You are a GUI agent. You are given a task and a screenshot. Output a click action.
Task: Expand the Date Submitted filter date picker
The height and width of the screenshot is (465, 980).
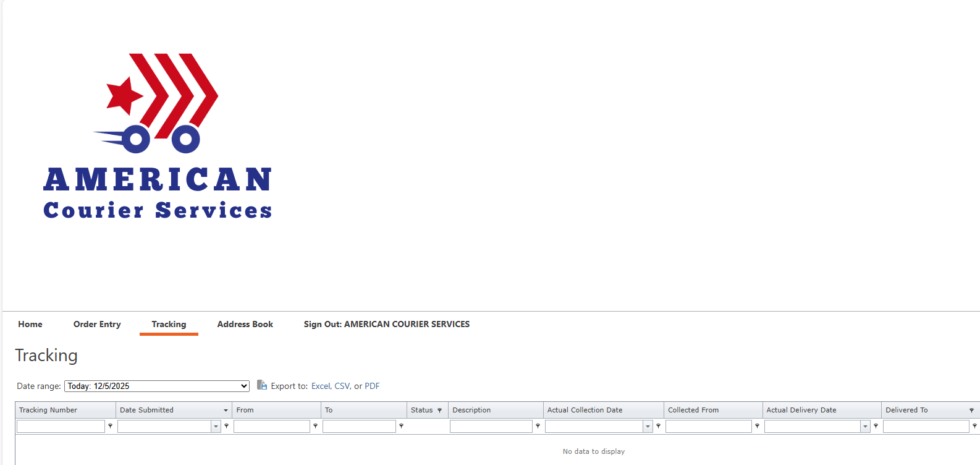[x=216, y=427]
